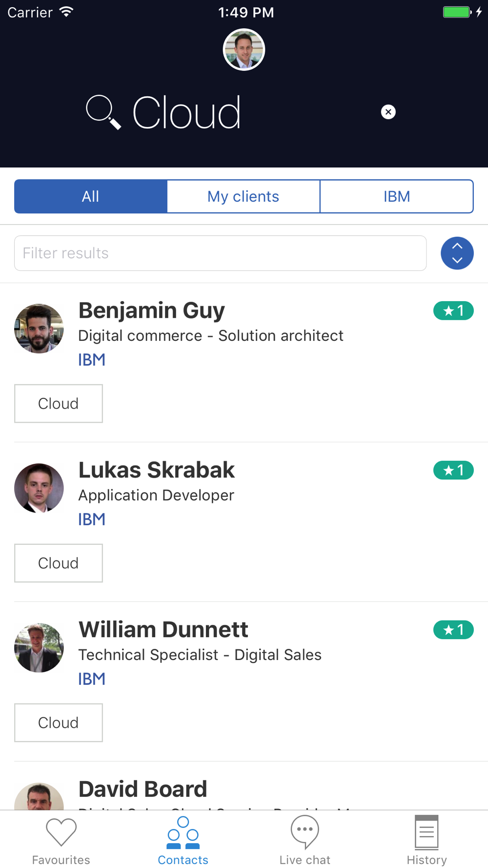Switch to My clients segment
The width and height of the screenshot is (488, 868).
(244, 196)
